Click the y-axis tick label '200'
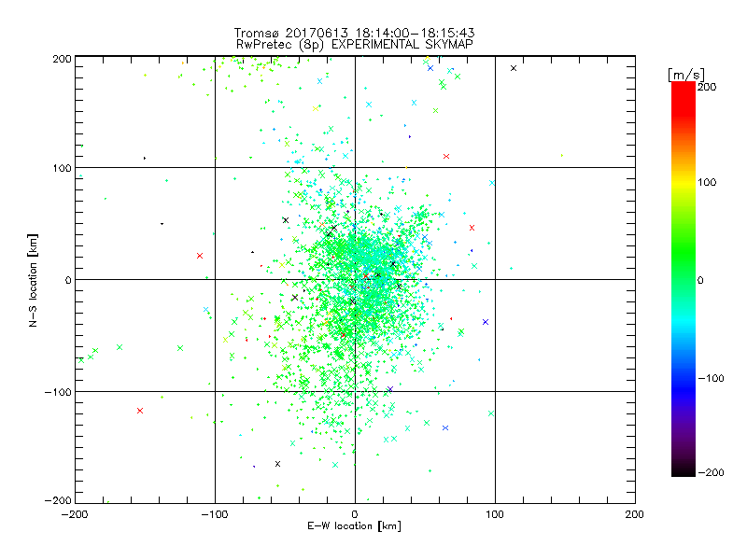This screenshot has width=747, height=560. pos(62,59)
